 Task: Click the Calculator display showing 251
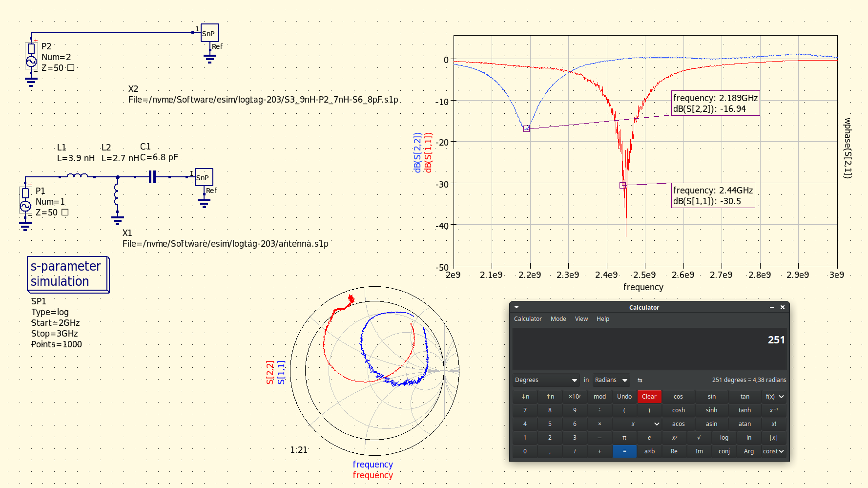pyautogui.click(x=649, y=349)
